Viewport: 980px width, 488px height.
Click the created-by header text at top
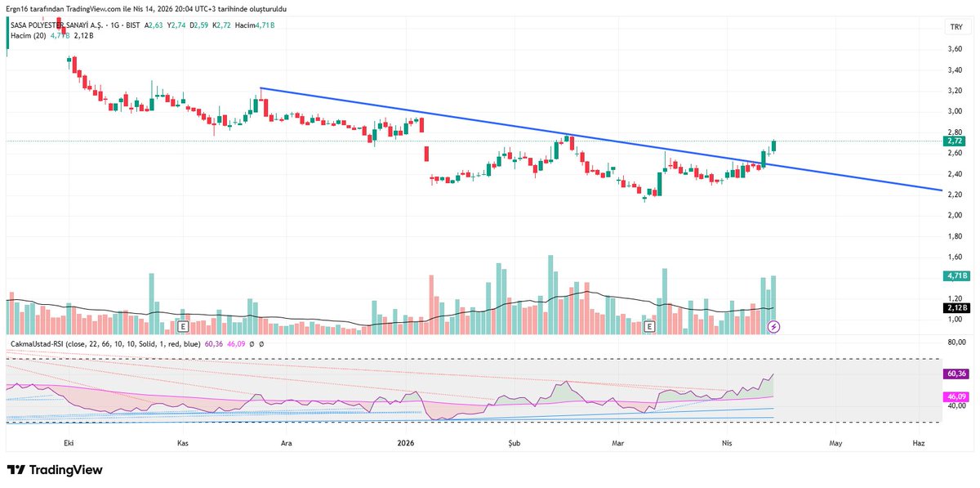[147, 7]
